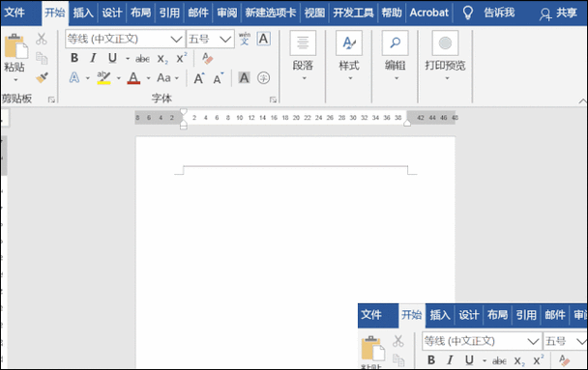Open the 新建选项卡 custom tab
Screen dimensions: 588x370
click(271, 13)
